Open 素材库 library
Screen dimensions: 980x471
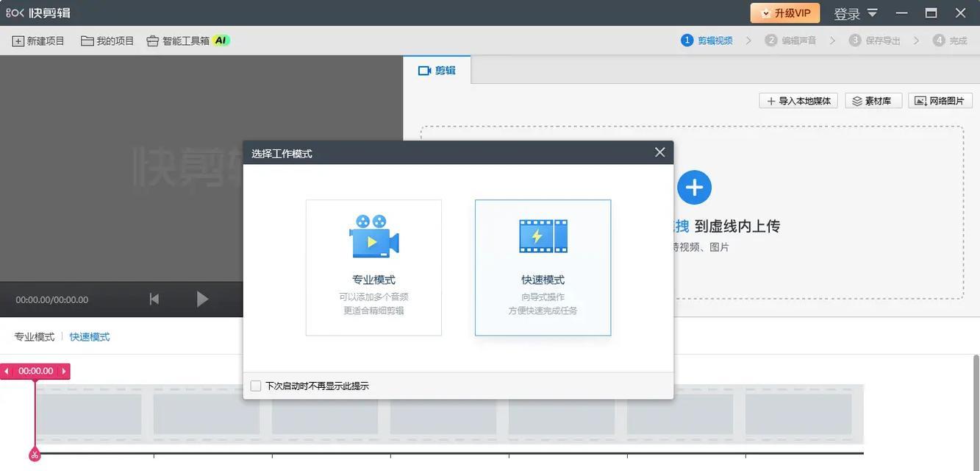point(873,101)
